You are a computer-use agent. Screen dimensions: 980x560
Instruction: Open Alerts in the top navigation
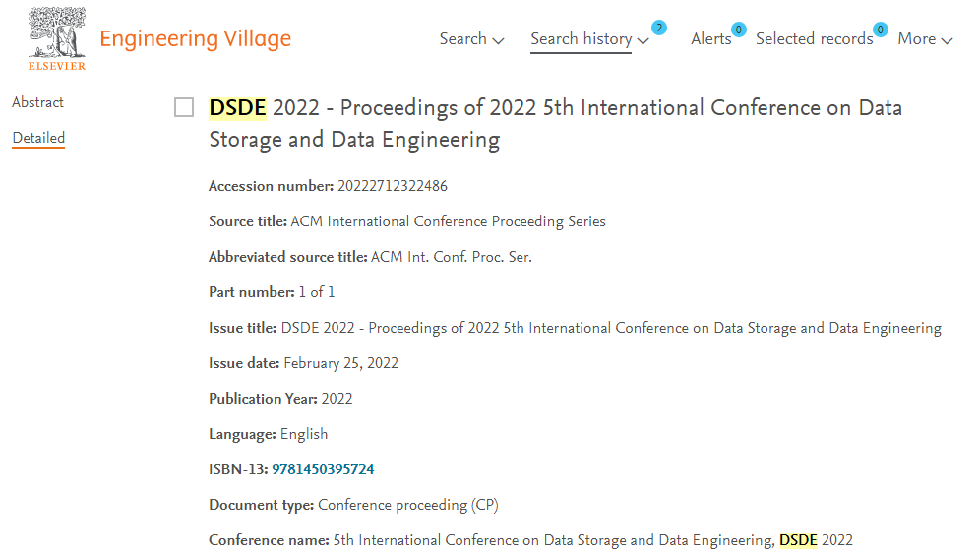(710, 39)
